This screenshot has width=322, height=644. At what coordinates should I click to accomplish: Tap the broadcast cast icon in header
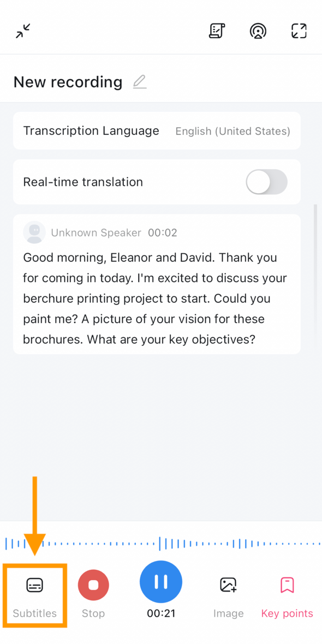(x=258, y=31)
